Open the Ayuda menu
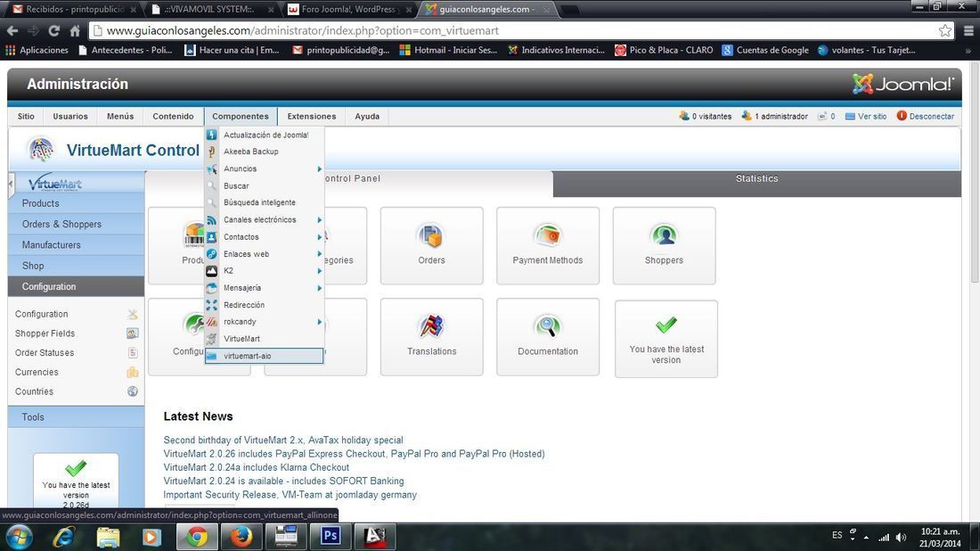The height and width of the screenshot is (551, 980). click(367, 116)
